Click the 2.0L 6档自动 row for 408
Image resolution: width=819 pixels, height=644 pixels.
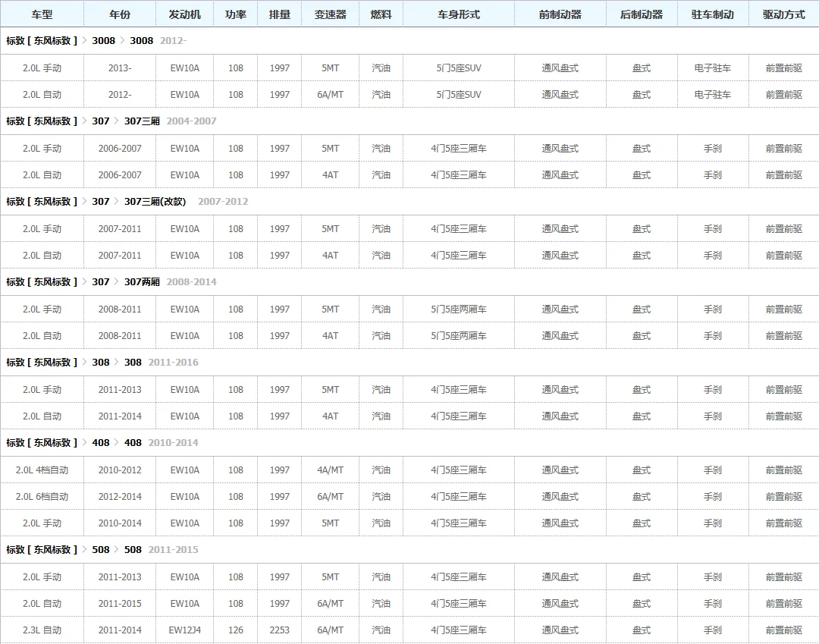(x=409, y=497)
